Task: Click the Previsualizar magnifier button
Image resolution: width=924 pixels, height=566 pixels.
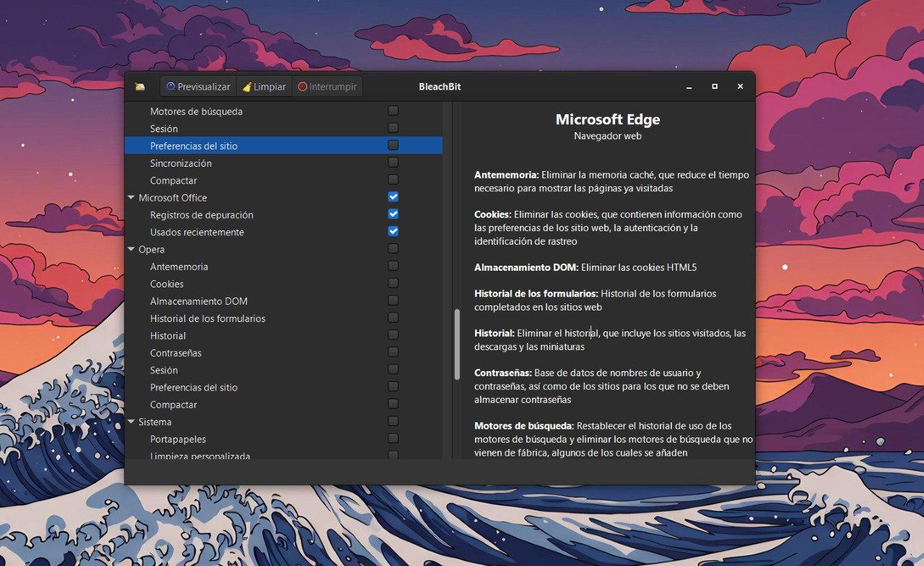Action: [x=198, y=87]
